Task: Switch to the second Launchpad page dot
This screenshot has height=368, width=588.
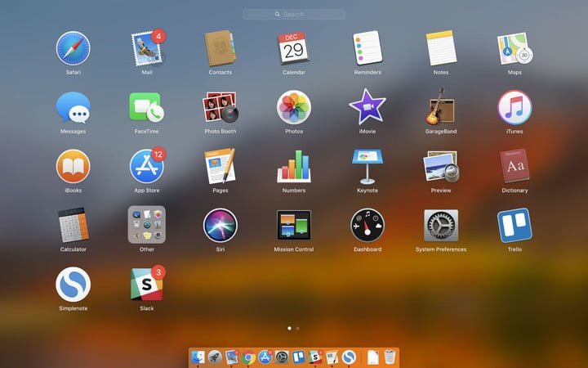Action: (298, 328)
